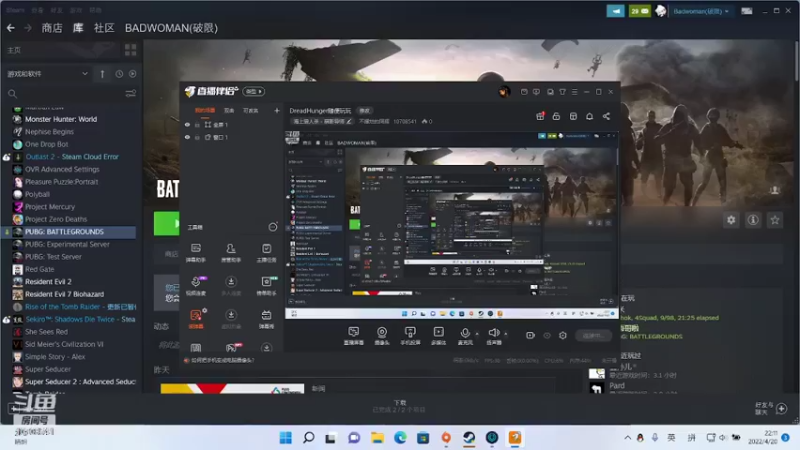The height and width of the screenshot is (450, 800).
Task: Click the Steam library vertical scrollbar
Action: (x=796, y=60)
